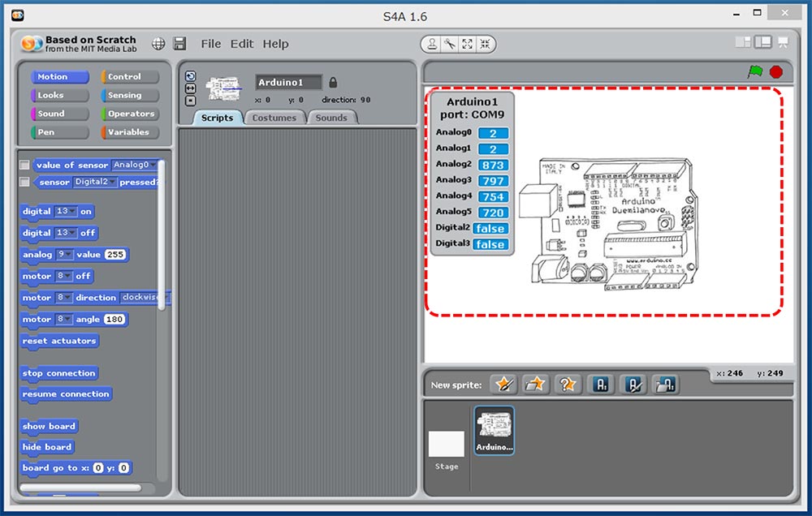Switch to the Scripts tab
The image size is (812, 516).
tap(217, 118)
